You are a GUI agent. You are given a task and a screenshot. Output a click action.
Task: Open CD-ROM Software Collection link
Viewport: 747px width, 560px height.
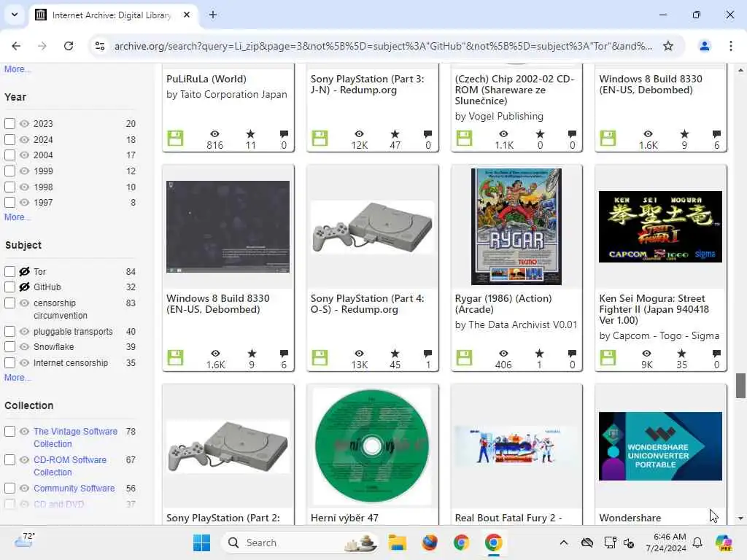click(70, 466)
